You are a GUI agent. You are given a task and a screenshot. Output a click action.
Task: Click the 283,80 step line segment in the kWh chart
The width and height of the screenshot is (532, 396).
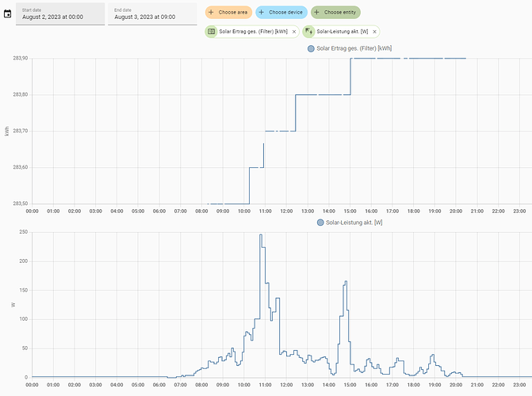323,94
